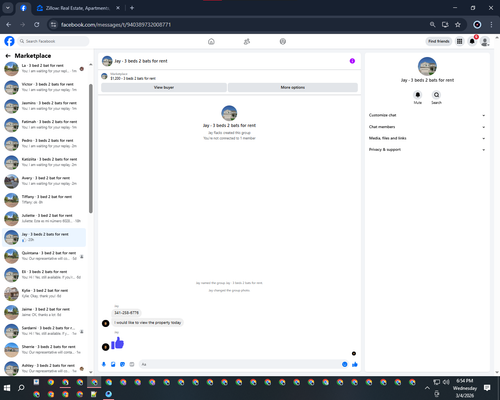Go back in browser history
This screenshot has height=400, width=500.
(x=9, y=25)
